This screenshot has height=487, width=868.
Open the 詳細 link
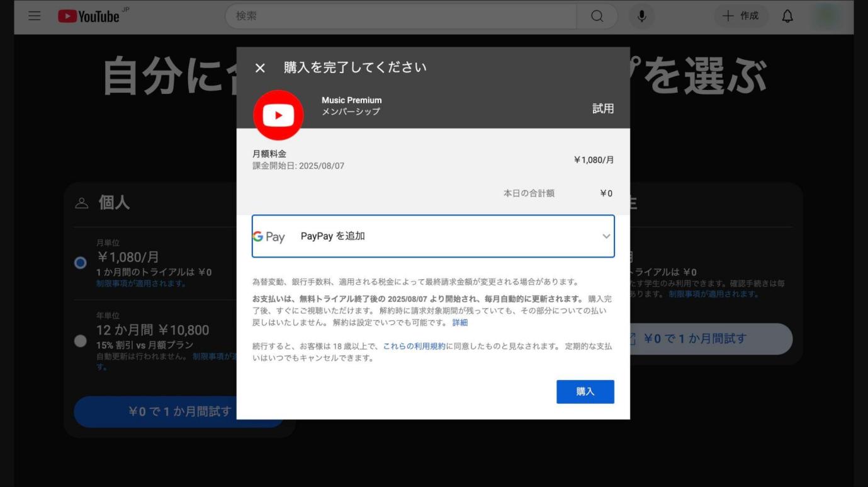point(460,323)
